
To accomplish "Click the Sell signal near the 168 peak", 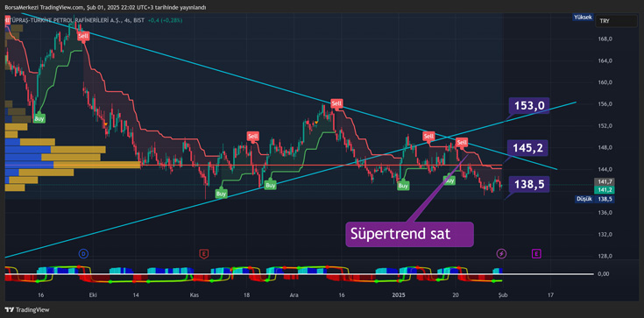I will point(83,36).
